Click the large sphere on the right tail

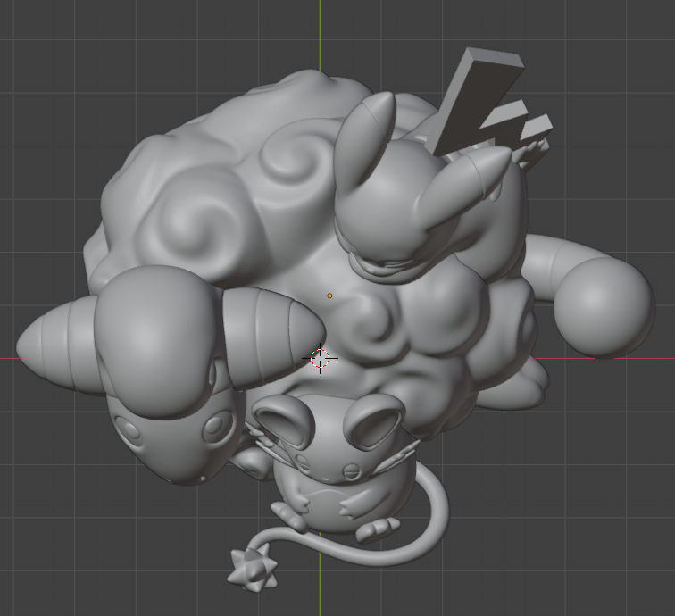pos(604,307)
